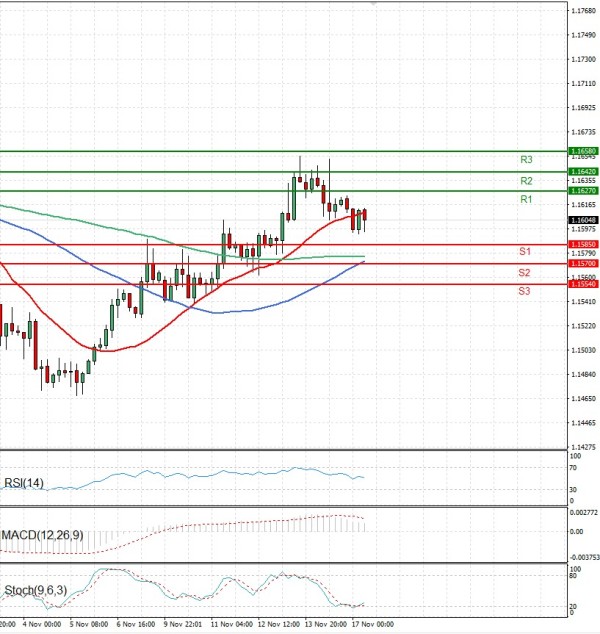Select the 1.17680 price axis label

pyautogui.click(x=583, y=11)
